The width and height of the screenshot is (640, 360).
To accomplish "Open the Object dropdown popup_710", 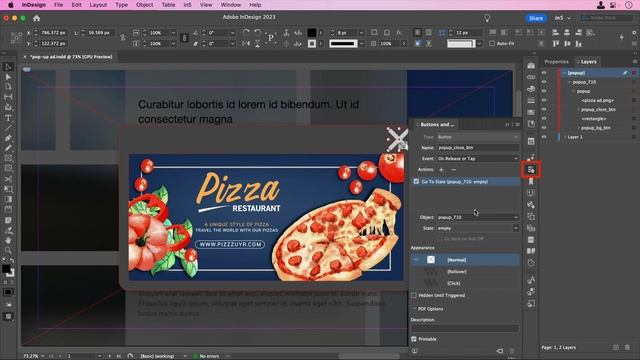I will [478, 217].
